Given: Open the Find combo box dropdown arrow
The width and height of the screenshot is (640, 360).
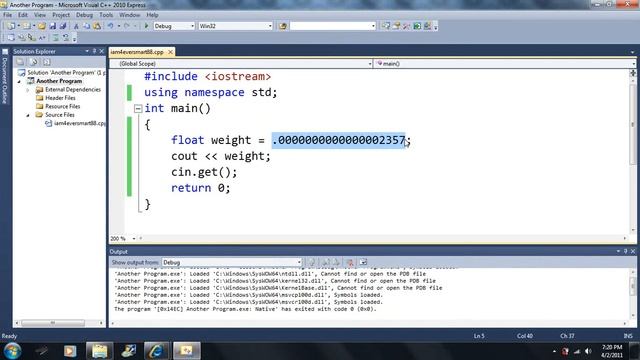Looking at the screenshot, I should pyautogui.click(x=373, y=26).
